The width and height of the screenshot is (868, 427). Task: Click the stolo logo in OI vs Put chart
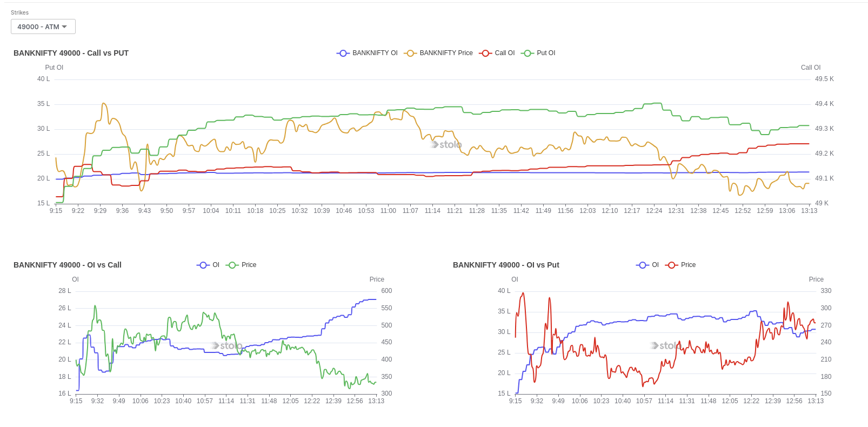pyautogui.click(x=666, y=345)
